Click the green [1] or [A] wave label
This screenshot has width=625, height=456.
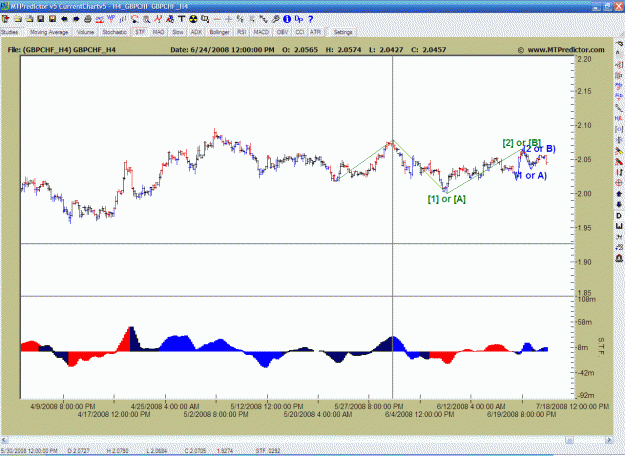(446, 199)
